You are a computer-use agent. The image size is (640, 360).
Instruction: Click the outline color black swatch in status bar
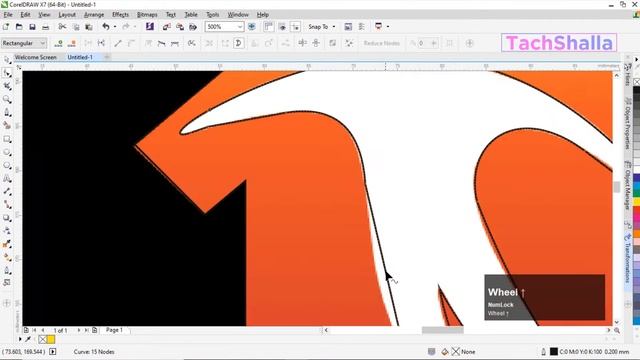553,351
